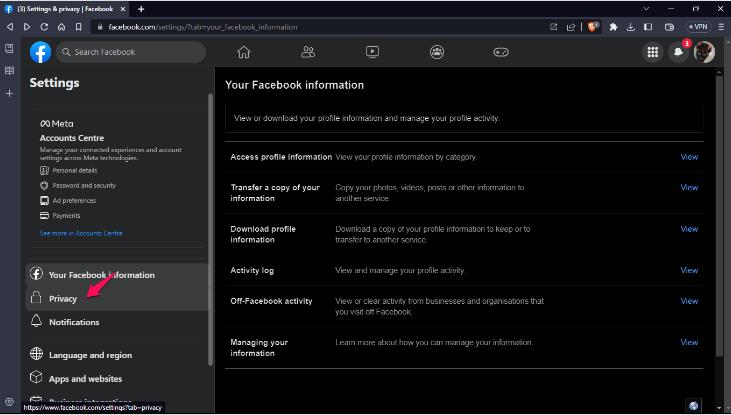Click the share page icon in address bar
Viewport: 731px width, 415px height.
571,27
